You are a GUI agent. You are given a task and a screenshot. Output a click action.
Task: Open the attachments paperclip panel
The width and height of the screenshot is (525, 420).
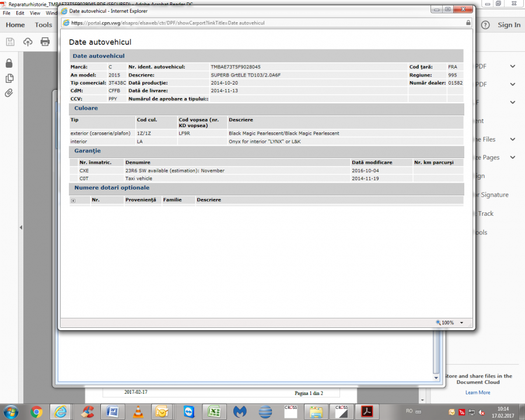tap(9, 93)
